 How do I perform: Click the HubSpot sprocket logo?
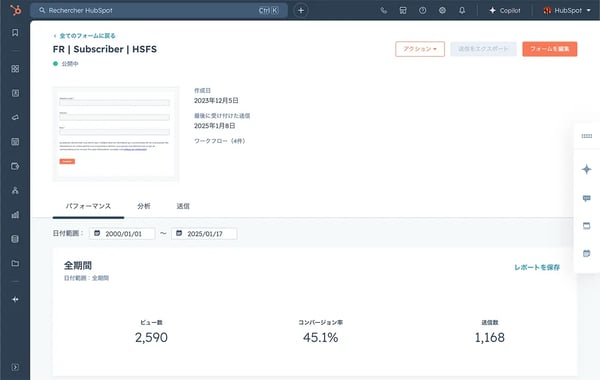16,10
